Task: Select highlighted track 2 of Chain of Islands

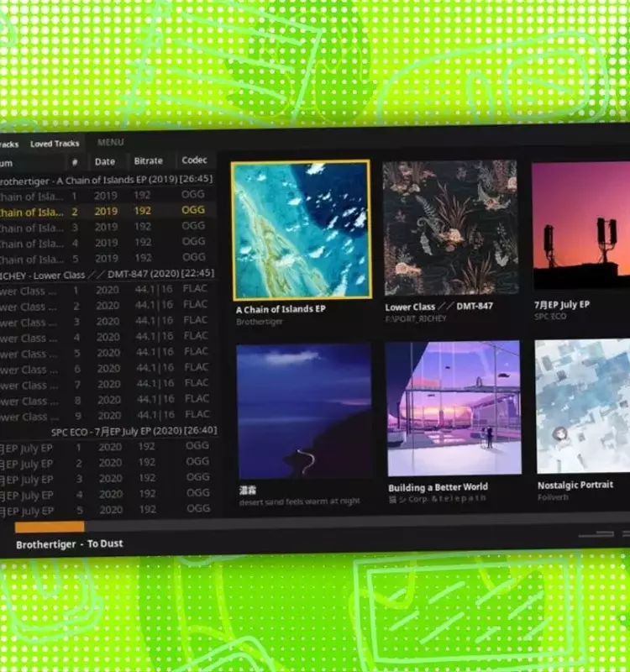Action: [108, 211]
